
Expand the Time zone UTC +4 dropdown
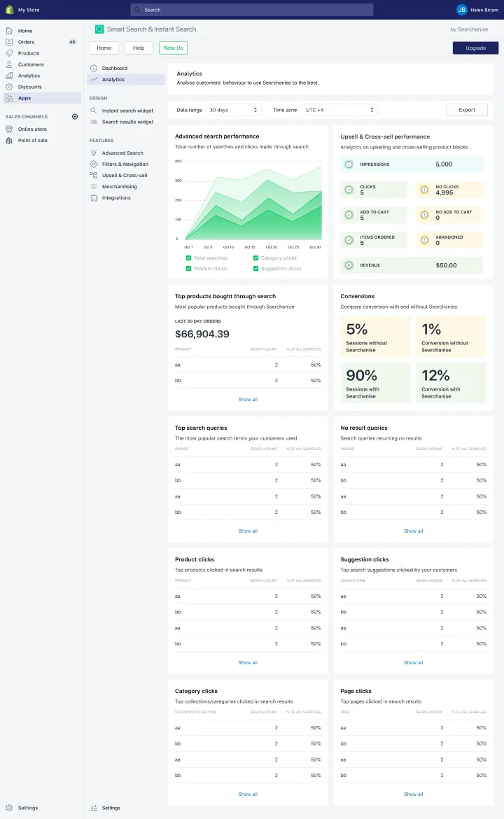coord(339,110)
